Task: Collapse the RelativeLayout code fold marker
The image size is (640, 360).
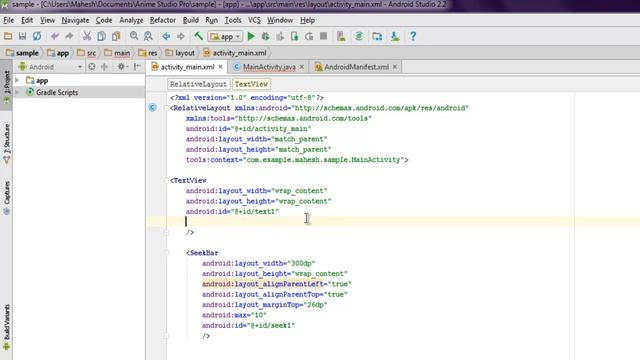Action: (167, 108)
